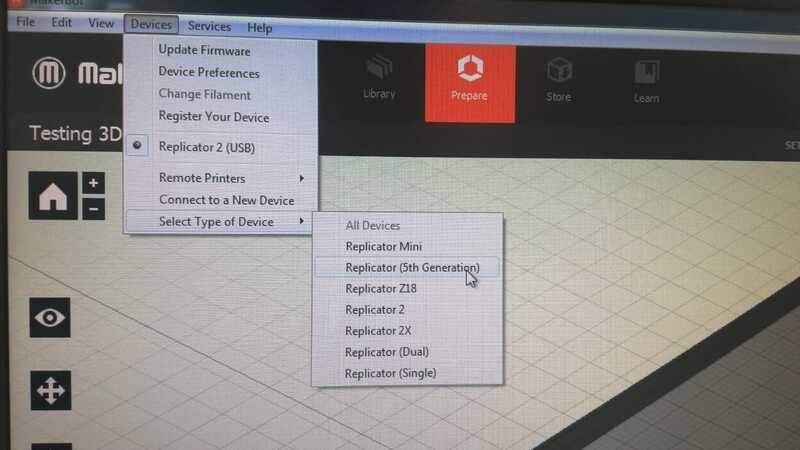Image resolution: width=800 pixels, height=450 pixels.
Task: Select Replicator 2 in device type submenu
Action: point(407,310)
